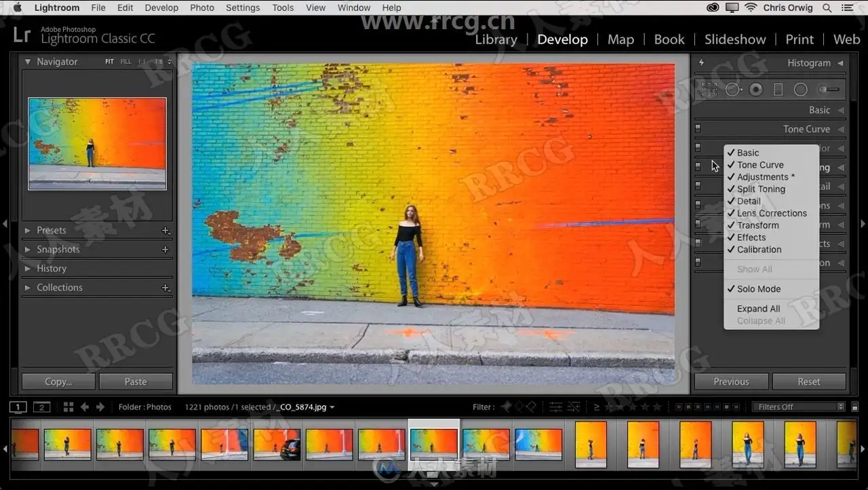Click the Copy... button

click(58, 382)
